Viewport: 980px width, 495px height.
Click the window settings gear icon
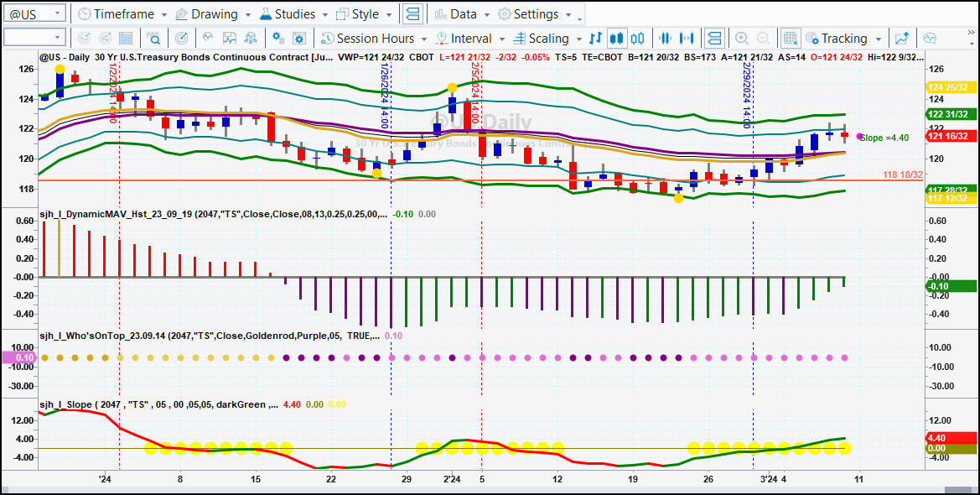[299, 38]
